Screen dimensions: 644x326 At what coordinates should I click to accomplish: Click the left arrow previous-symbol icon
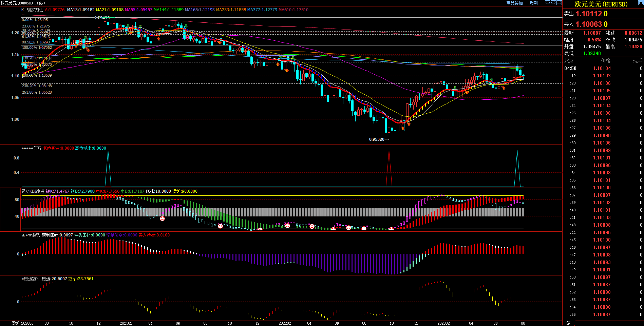pos(548,3)
